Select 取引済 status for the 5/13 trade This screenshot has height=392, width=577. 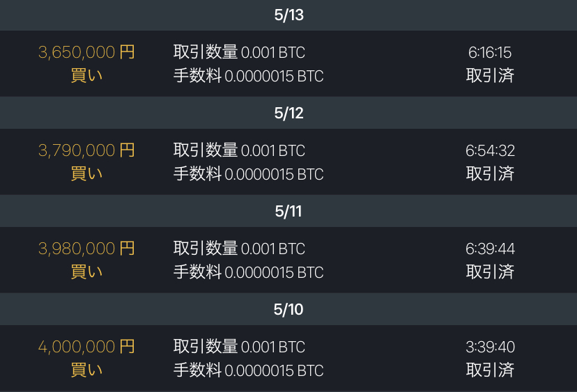490,75
